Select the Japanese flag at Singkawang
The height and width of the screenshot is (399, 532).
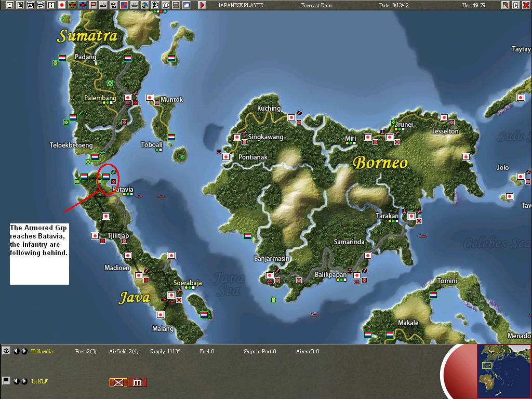[237, 137]
